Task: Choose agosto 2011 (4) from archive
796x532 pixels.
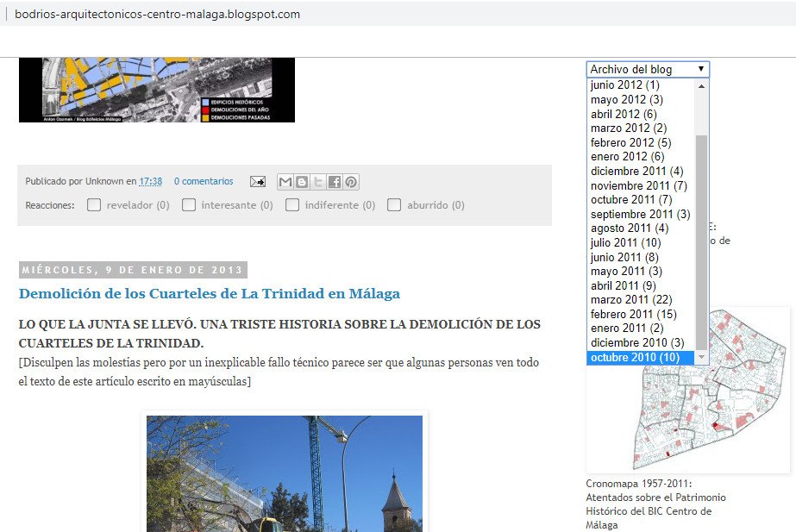Action: 641,228
